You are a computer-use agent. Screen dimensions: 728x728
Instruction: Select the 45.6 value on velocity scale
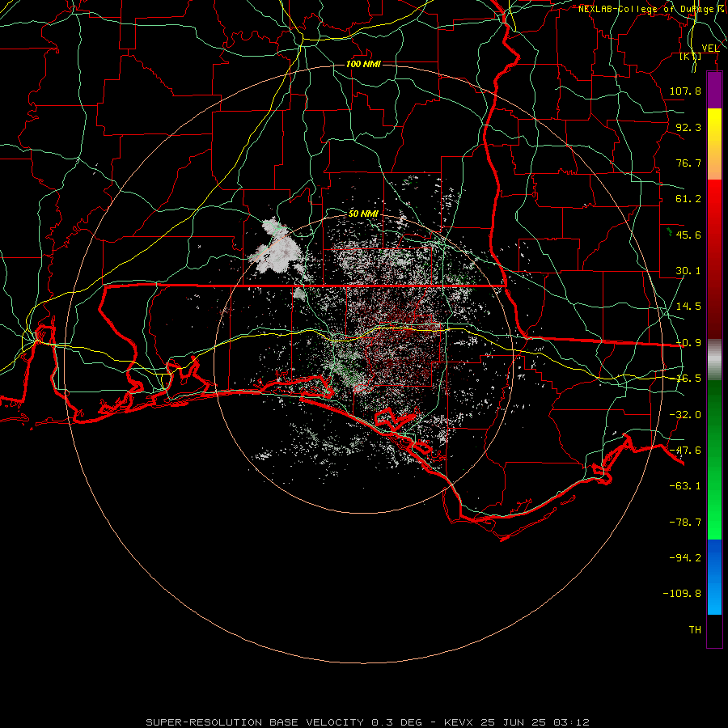[x=688, y=235]
